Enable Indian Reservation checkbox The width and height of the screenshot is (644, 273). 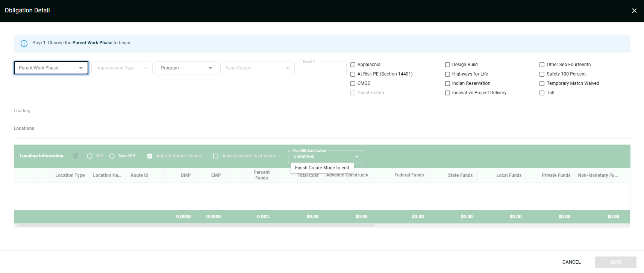447,83
